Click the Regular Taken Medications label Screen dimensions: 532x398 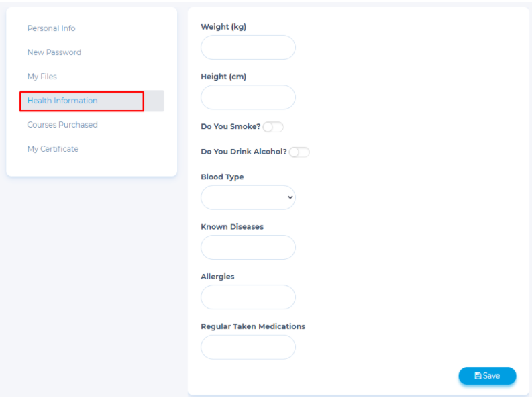(x=253, y=327)
